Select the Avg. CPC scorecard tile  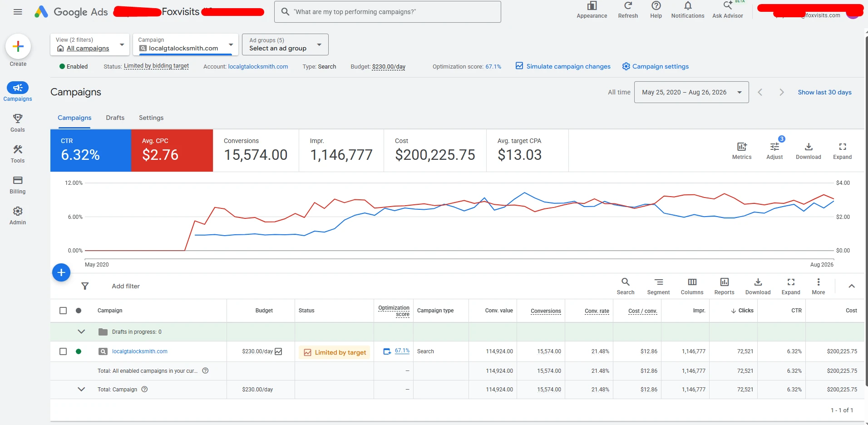[x=172, y=150]
